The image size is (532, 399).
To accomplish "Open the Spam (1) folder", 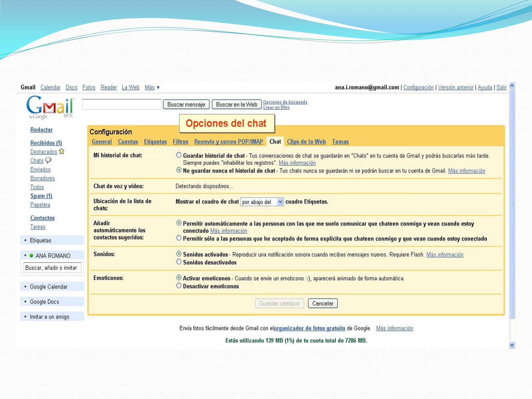I will pyautogui.click(x=41, y=196).
